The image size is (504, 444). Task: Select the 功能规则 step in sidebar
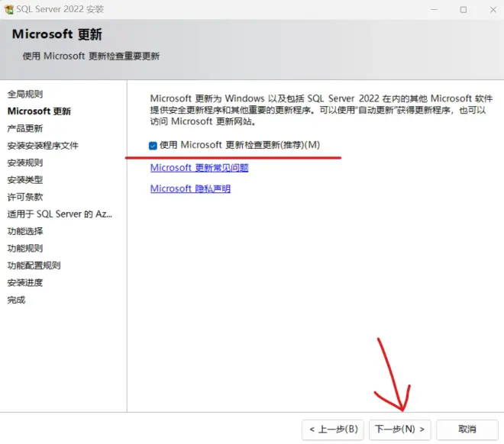point(25,248)
